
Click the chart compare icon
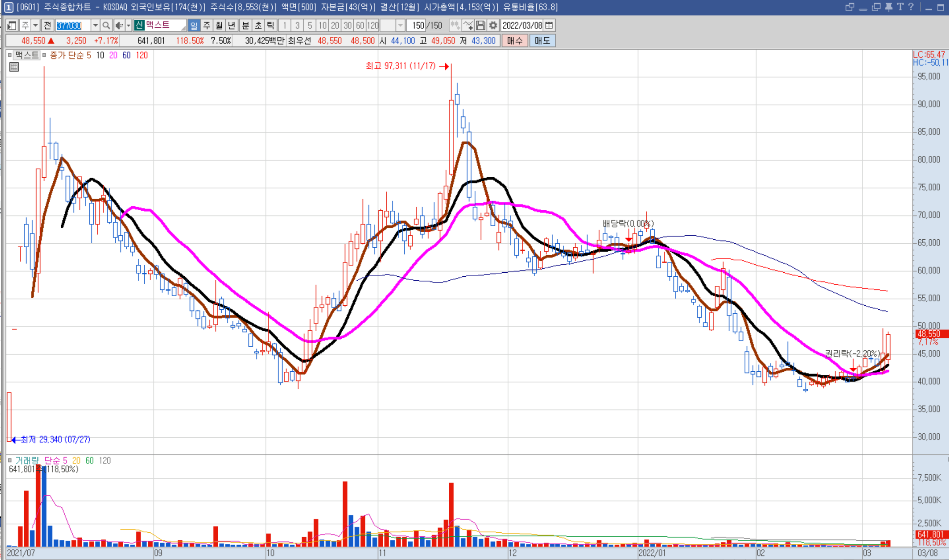tap(455, 26)
